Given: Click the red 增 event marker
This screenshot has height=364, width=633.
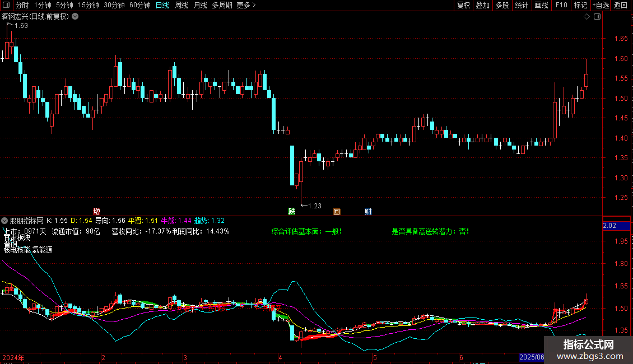Looking at the screenshot, I should [x=97, y=211].
